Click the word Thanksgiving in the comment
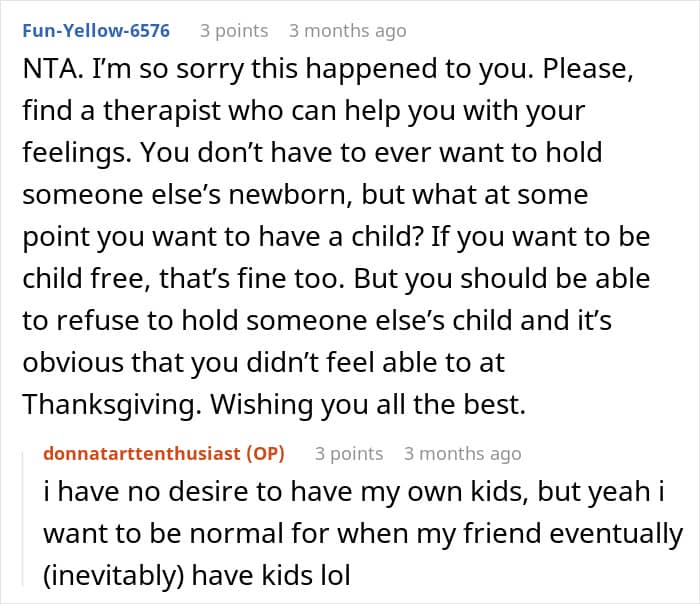This screenshot has height=604, width=700. [108, 405]
